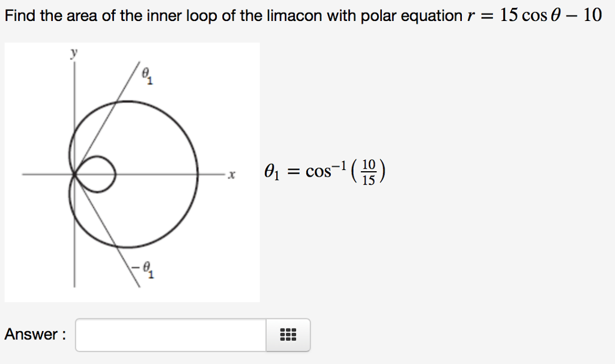Open the equation editor grid icon

click(x=288, y=335)
